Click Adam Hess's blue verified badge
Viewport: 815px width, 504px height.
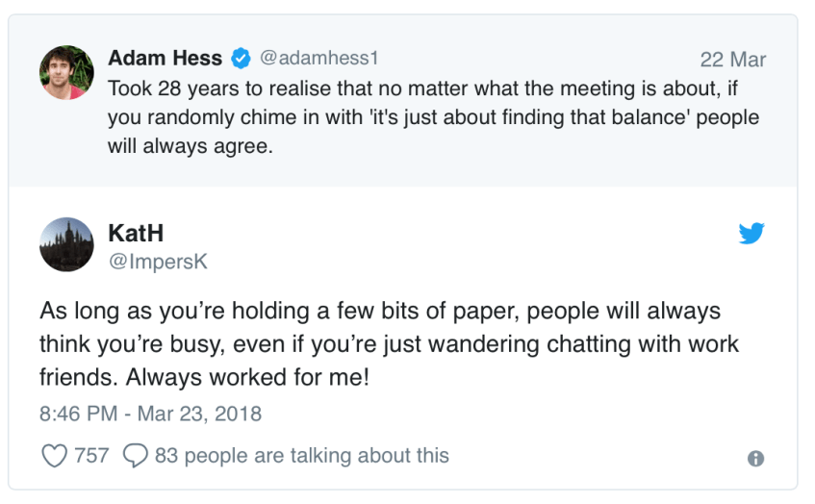pyautogui.click(x=241, y=59)
